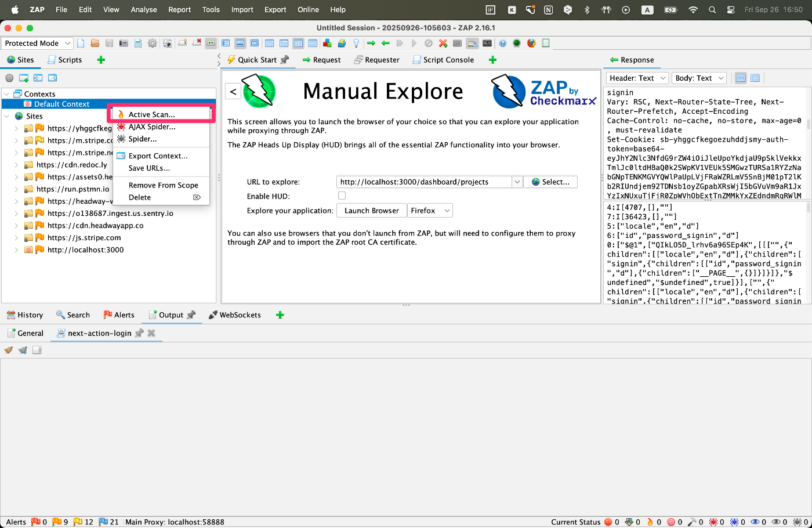Toggle the split response view icon
The height and width of the screenshot is (528, 812).
(741, 78)
